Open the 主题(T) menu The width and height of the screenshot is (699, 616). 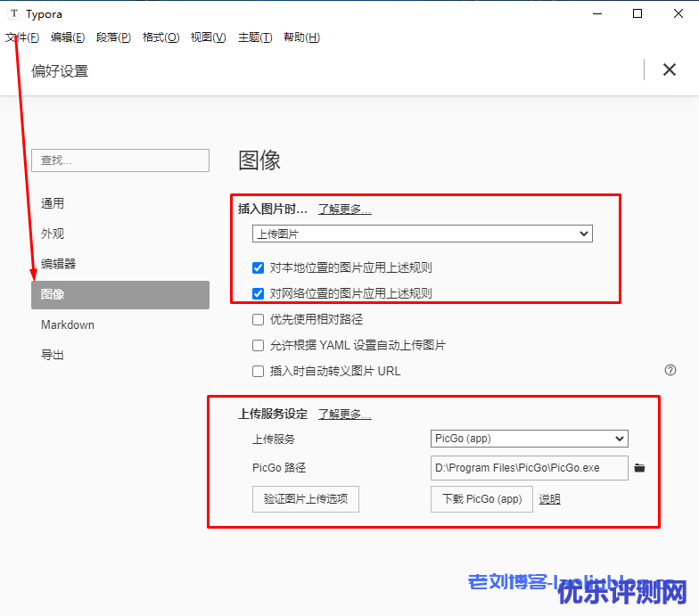point(255,37)
